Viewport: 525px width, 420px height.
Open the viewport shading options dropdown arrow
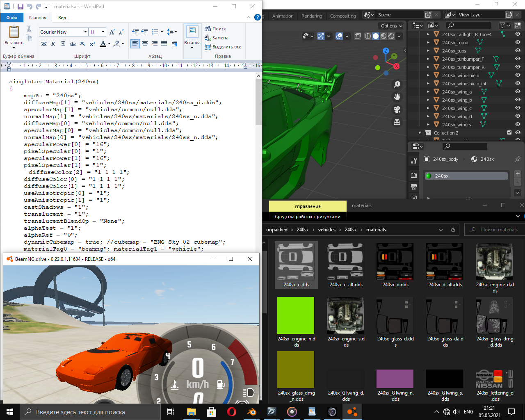pyautogui.click(x=399, y=36)
